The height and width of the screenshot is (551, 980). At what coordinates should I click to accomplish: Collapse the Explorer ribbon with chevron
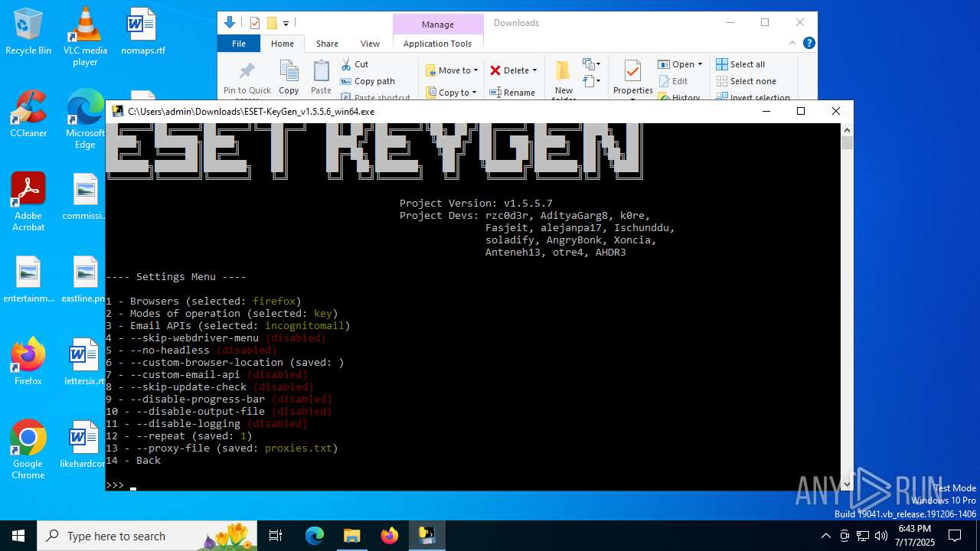tap(792, 43)
